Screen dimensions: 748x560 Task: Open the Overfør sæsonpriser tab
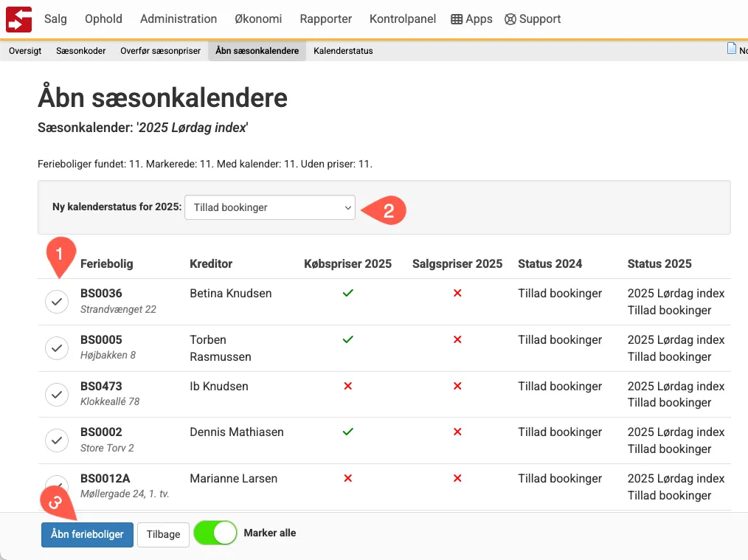[x=159, y=51]
